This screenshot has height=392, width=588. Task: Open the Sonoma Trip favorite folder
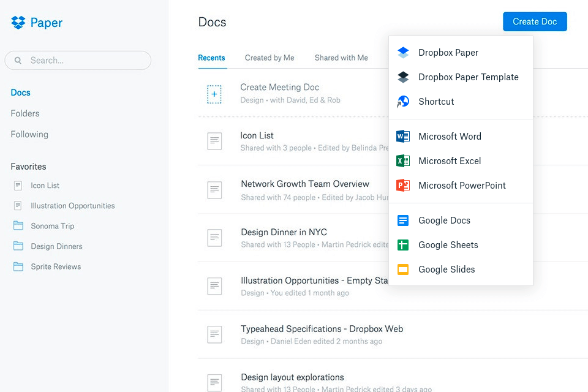click(53, 226)
